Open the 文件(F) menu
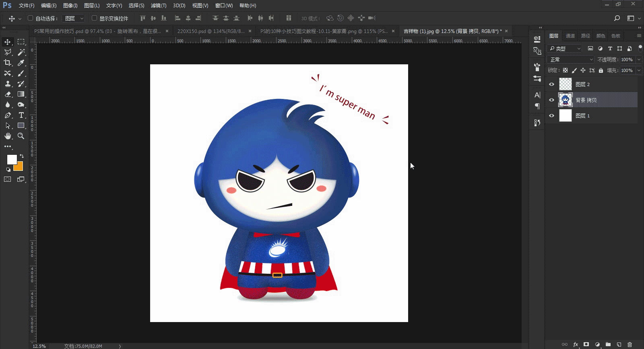Viewport: 644px width, 349px height. point(27,6)
